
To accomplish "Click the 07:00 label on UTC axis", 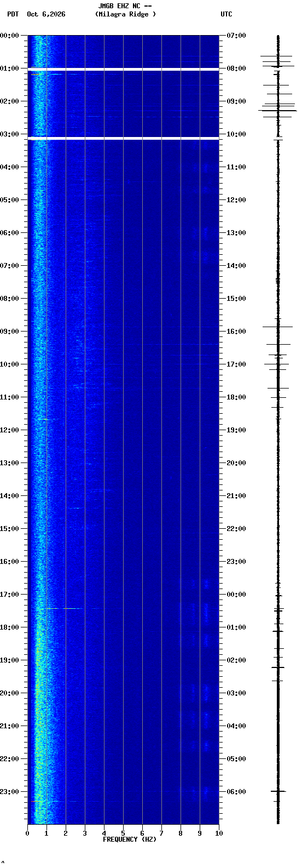I will coord(236,36).
